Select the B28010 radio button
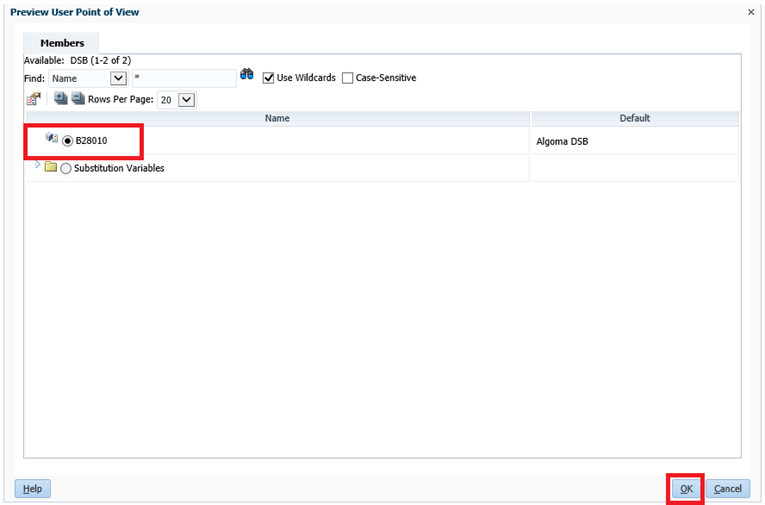 tap(67, 141)
